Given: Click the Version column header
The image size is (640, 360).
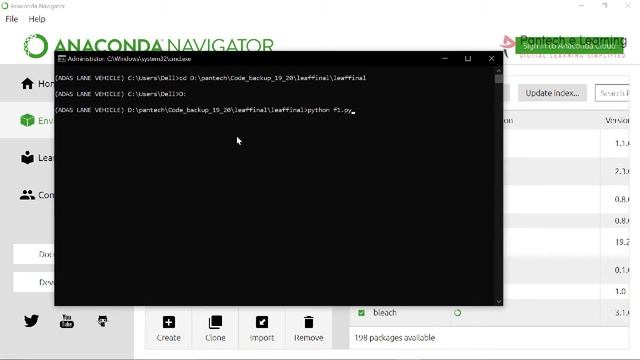Looking at the screenshot, I should pos(617,121).
